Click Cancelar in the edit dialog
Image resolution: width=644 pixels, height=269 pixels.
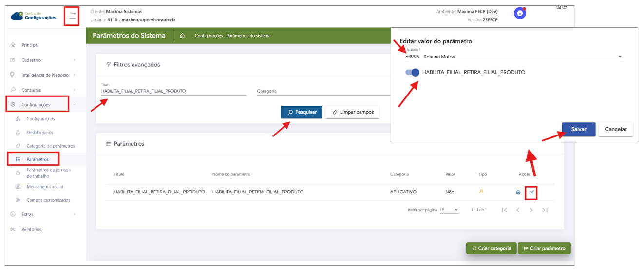point(616,129)
